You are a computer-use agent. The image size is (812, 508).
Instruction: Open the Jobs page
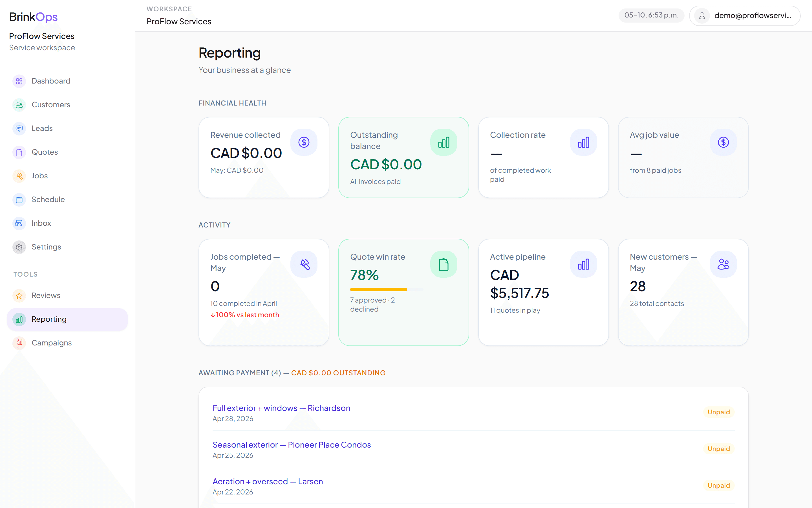pos(67,176)
